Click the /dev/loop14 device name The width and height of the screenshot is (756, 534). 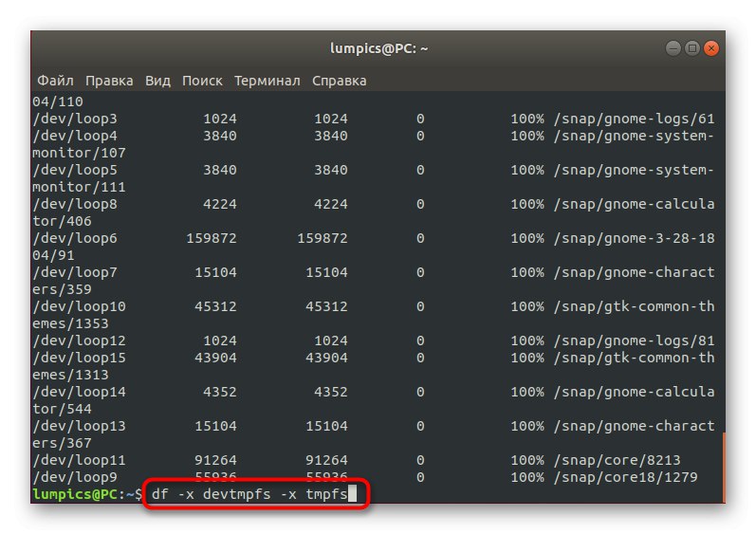point(79,393)
